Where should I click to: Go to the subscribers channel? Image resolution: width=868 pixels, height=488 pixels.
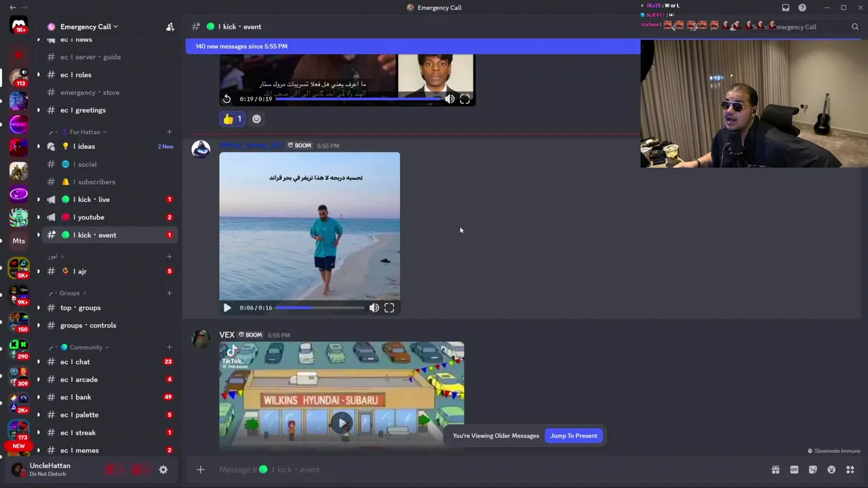[x=108, y=182]
